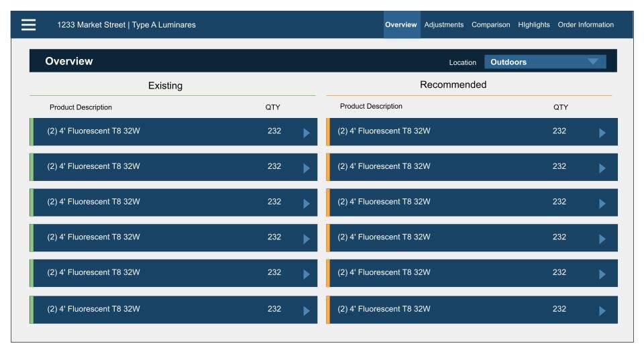This screenshot has height=362, width=644.
Task: Expand the third Existing row arrow
Action: pos(307,204)
